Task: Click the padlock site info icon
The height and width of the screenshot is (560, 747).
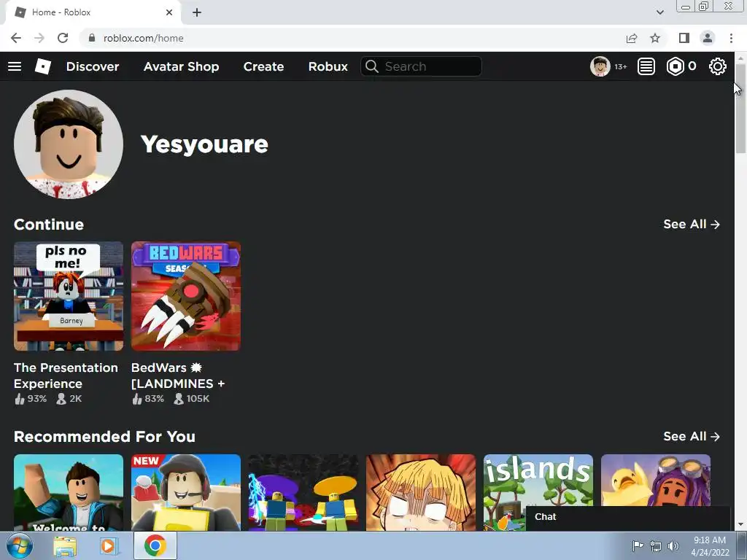Action: click(x=92, y=38)
